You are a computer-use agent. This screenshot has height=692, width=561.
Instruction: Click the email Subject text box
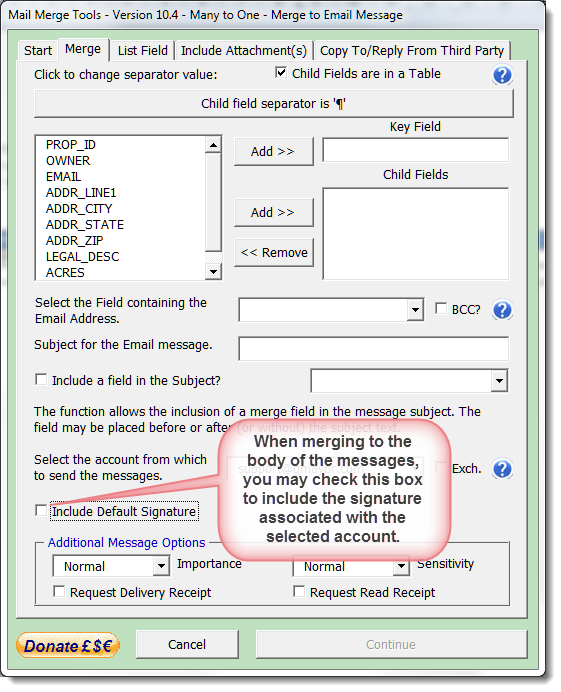click(373, 349)
